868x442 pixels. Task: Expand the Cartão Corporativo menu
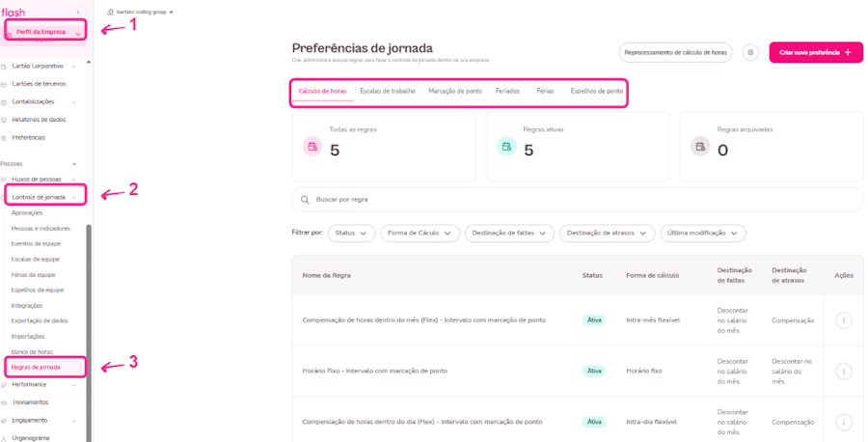point(74,67)
